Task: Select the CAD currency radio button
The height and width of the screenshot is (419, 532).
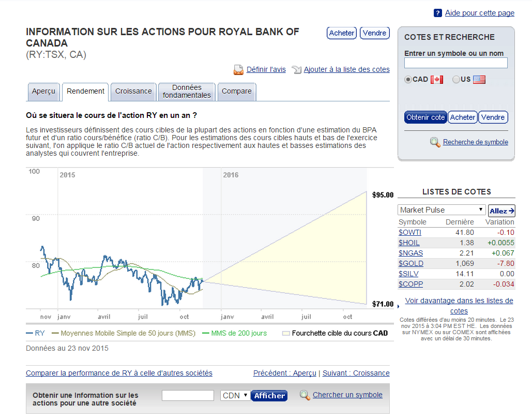Action: (x=408, y=80)
